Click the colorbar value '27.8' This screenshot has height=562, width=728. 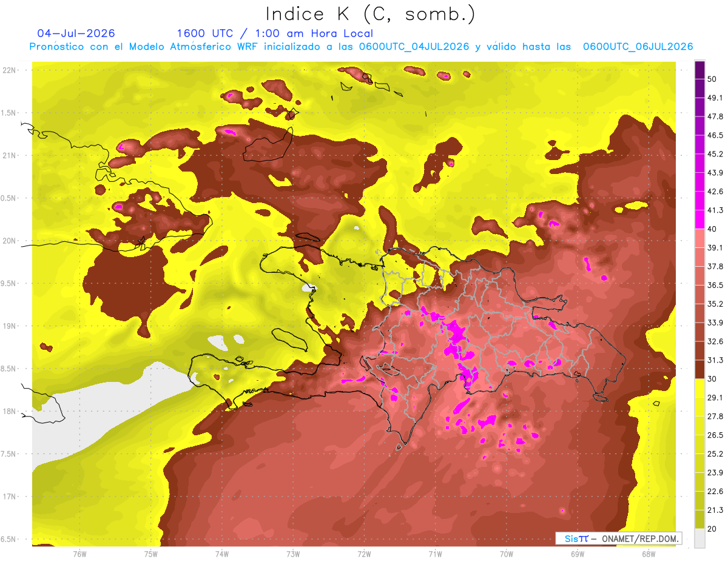click(715, 416)
